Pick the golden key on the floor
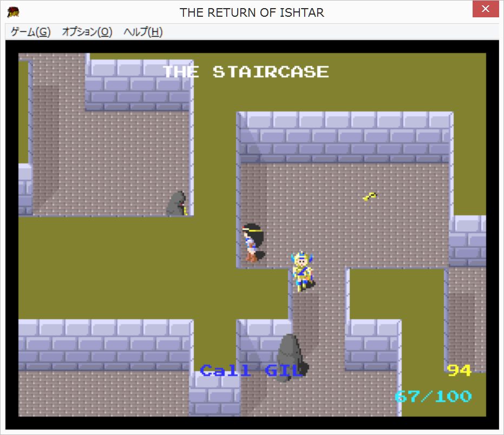 [370, 196]
